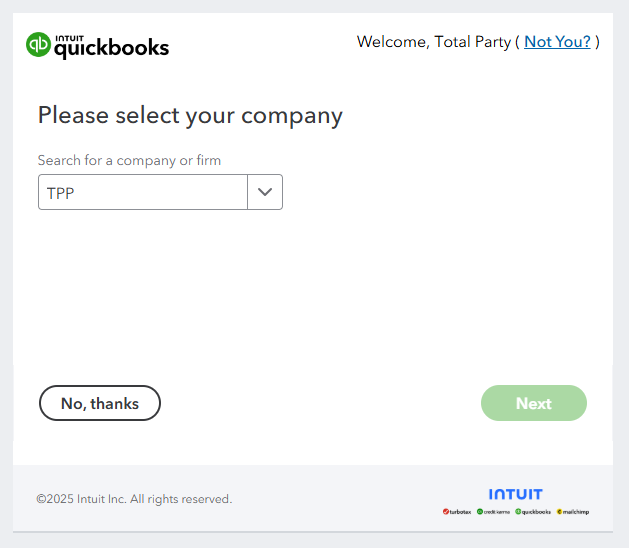
Task: Expand the company dropdown chevron
Action: pyautogui.click(x=265, y=192)
